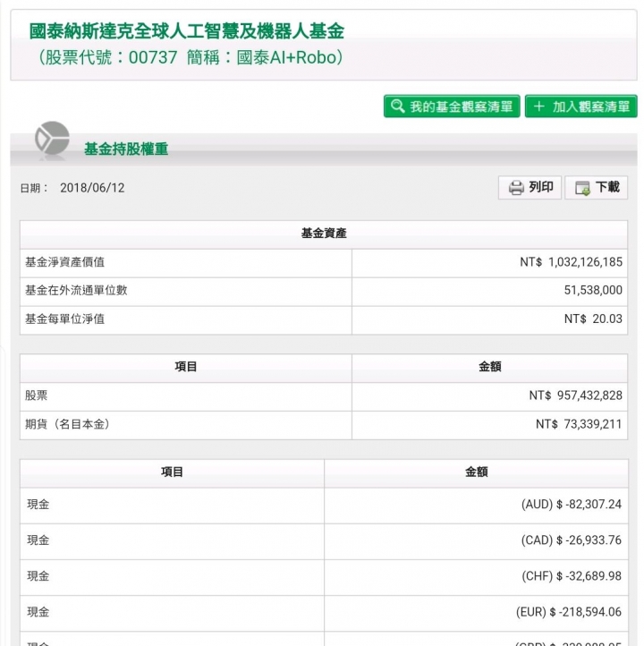644x646 pixels.
Task: Select the fund title 國泰納斯達克全球人工智慧及機器人基金
Action: (187, 31)
